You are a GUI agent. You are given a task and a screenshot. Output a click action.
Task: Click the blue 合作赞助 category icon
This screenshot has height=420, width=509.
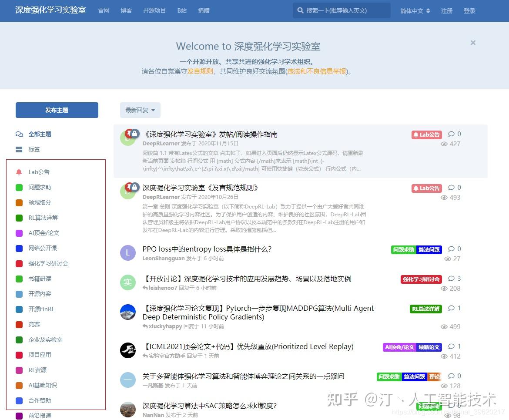click(18, 400)
